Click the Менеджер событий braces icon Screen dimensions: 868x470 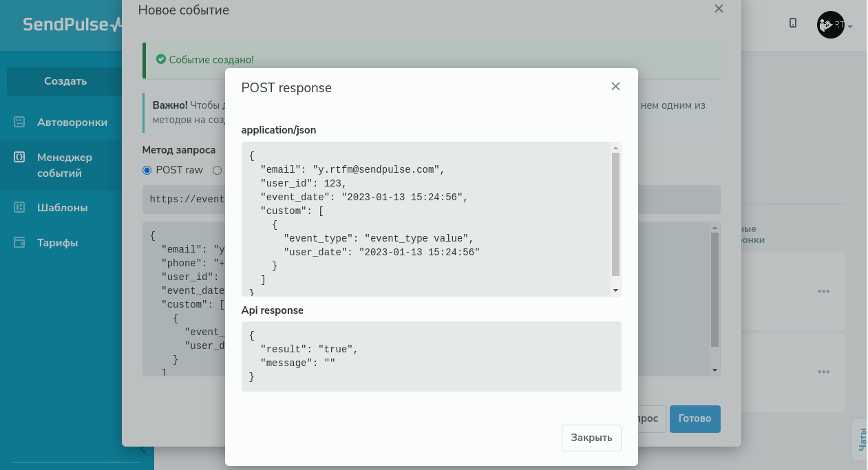pos(19,158)
